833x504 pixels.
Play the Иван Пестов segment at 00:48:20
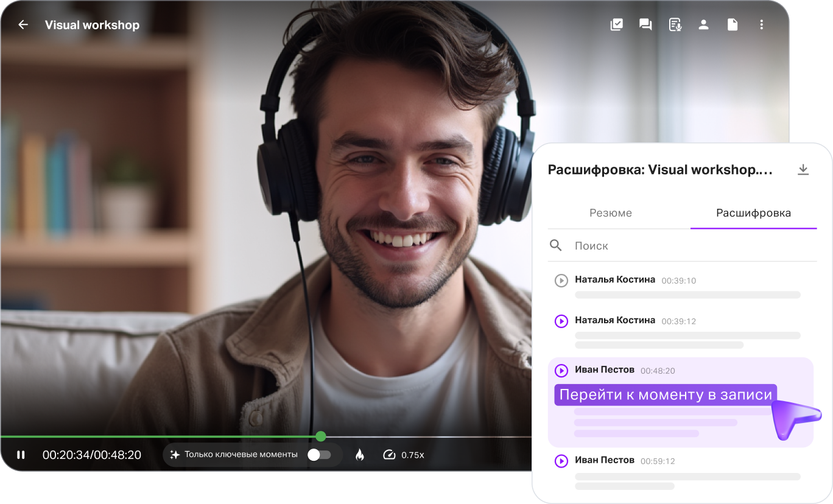point(561,371)
